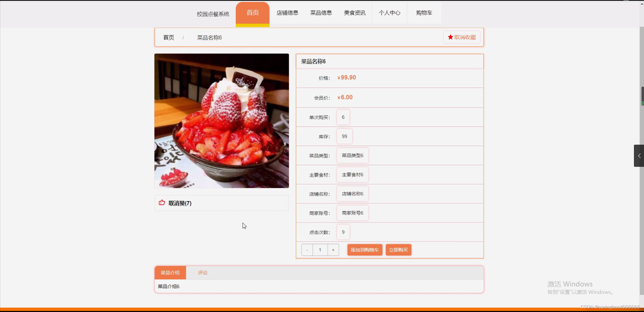The image size is (644, 312).
Task: Select the 菜品介绍 tab
Action: click(170, 272)
